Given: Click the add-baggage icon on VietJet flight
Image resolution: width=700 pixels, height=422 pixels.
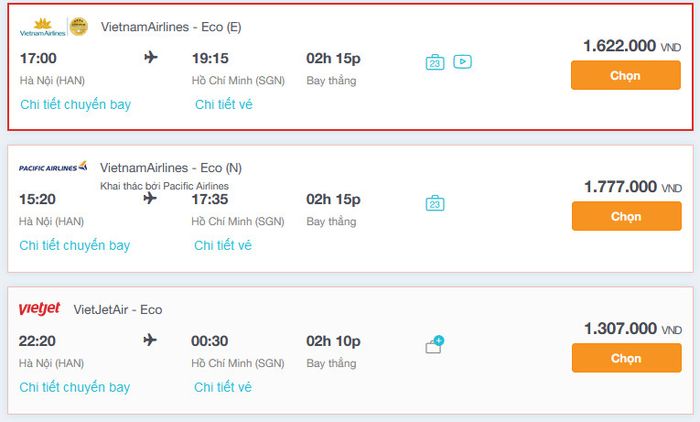Looking at the screenshot, I should (435, 344).
